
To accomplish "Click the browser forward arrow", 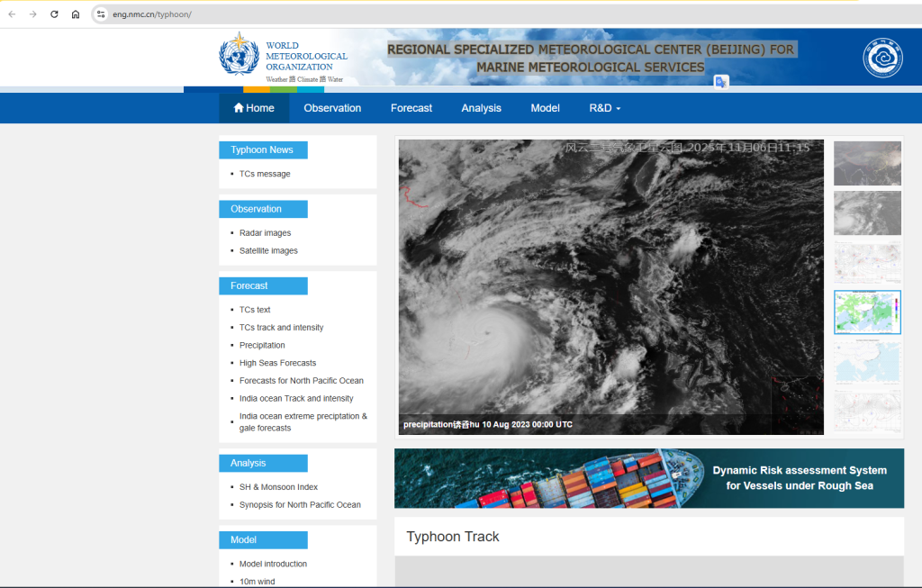I will [33, 14].
